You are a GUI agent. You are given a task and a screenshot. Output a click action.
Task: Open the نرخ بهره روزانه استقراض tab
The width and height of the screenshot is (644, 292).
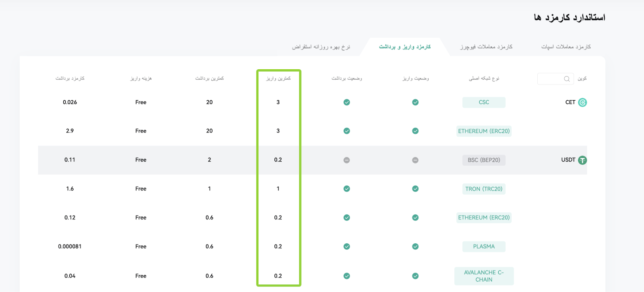coord(321,47)
